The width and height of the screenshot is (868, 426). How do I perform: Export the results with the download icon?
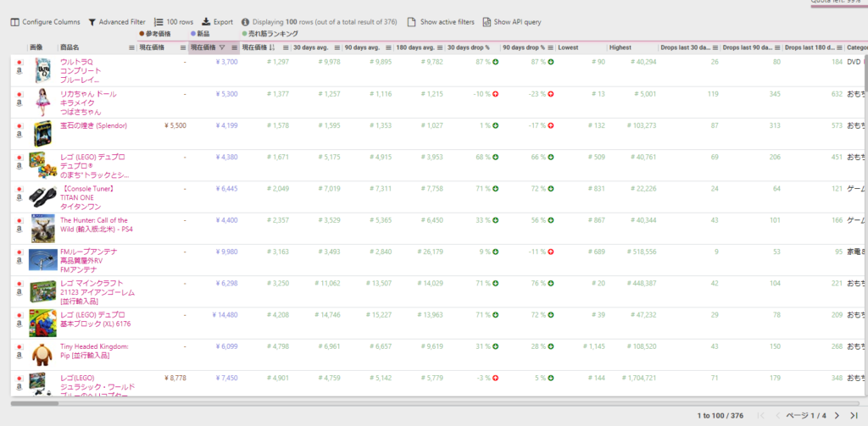(x=217, y=22)
